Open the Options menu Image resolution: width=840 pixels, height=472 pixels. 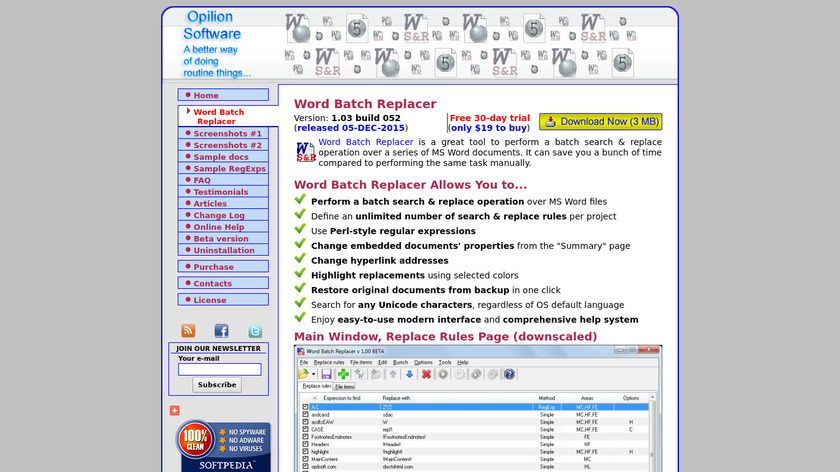[423, 363]
